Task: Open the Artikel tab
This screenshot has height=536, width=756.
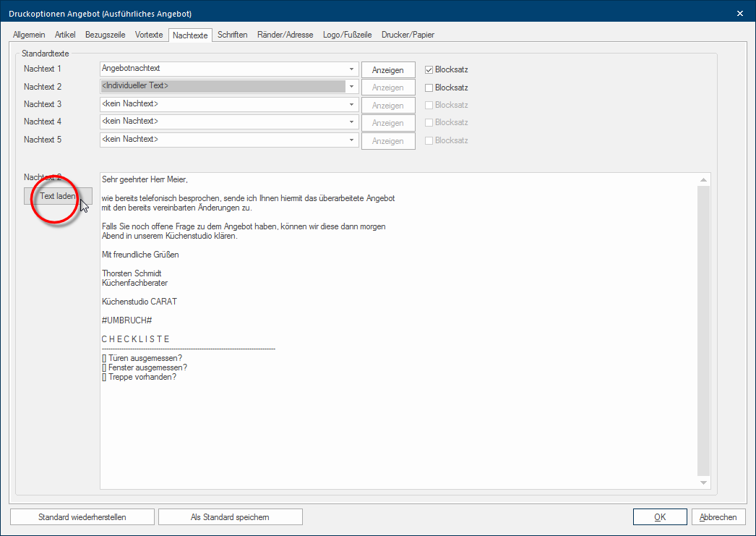Action: pyautogui.click(x=65, y=35)
